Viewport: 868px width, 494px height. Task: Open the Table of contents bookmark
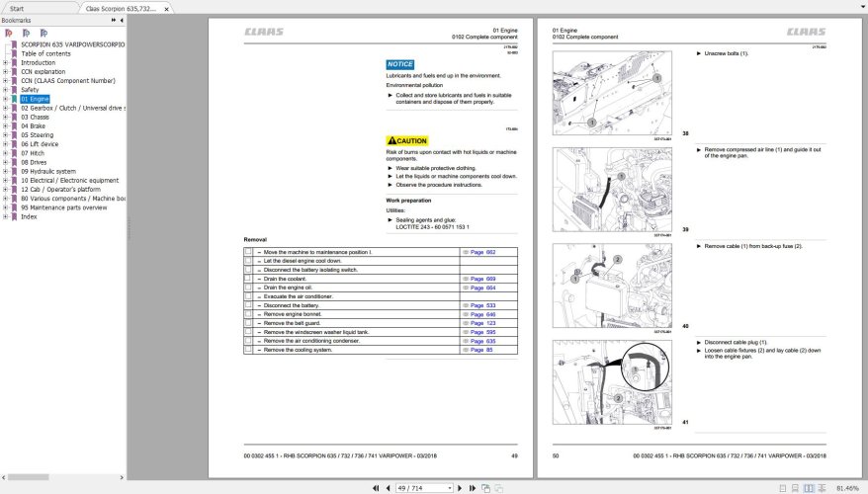(45, 53)
